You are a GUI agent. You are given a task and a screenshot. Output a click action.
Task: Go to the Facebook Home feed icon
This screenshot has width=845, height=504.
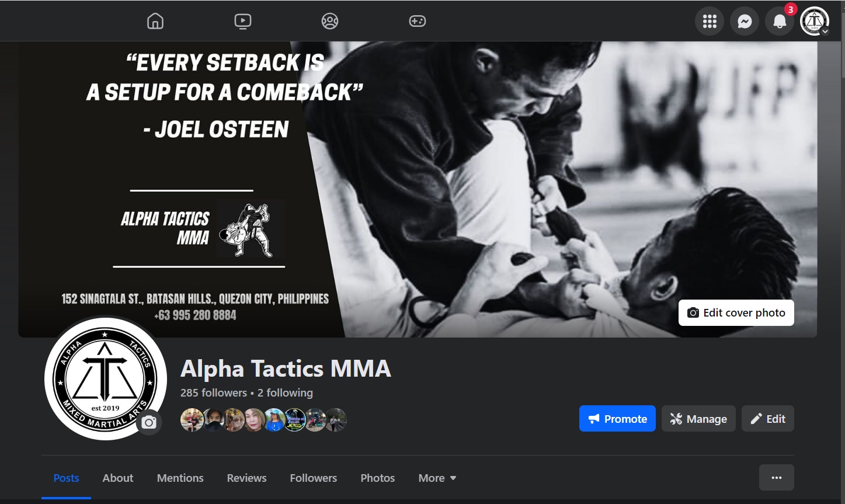click(x=155, y=22)
